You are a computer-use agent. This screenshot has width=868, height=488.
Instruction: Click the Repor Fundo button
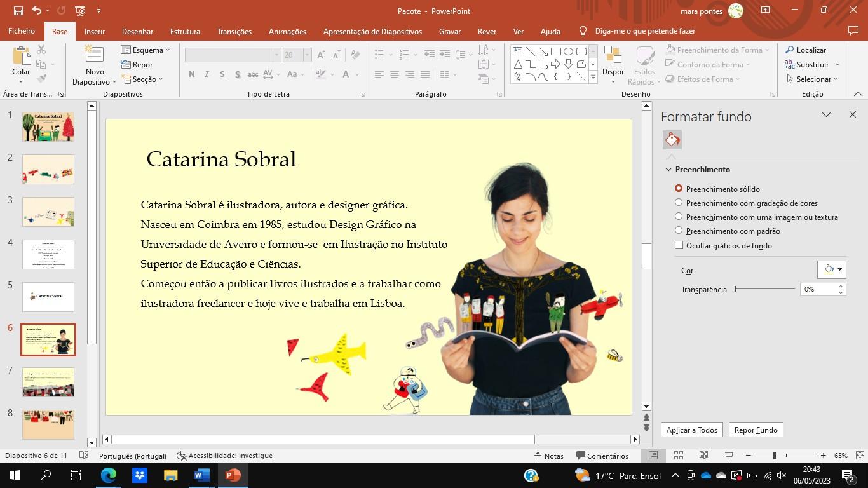point(756,430)
